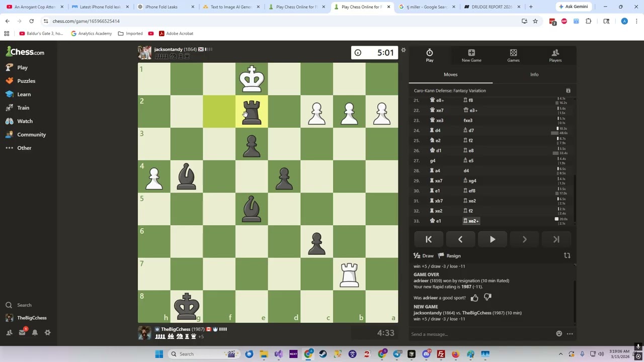Click the Caro-Kann Defense opening name
The height and width of the screenshot is (362, 644).
point(450,90)
